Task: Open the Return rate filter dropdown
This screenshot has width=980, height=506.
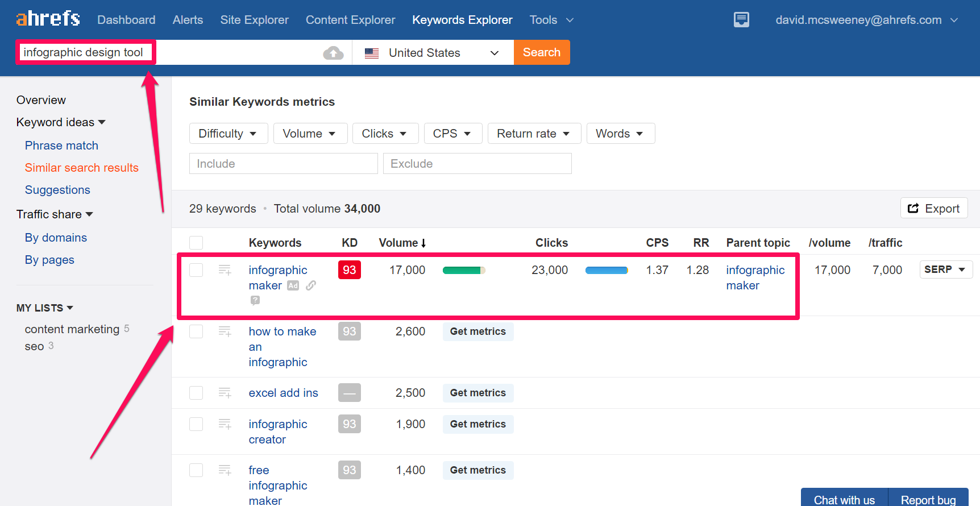Action: point(534,134)
